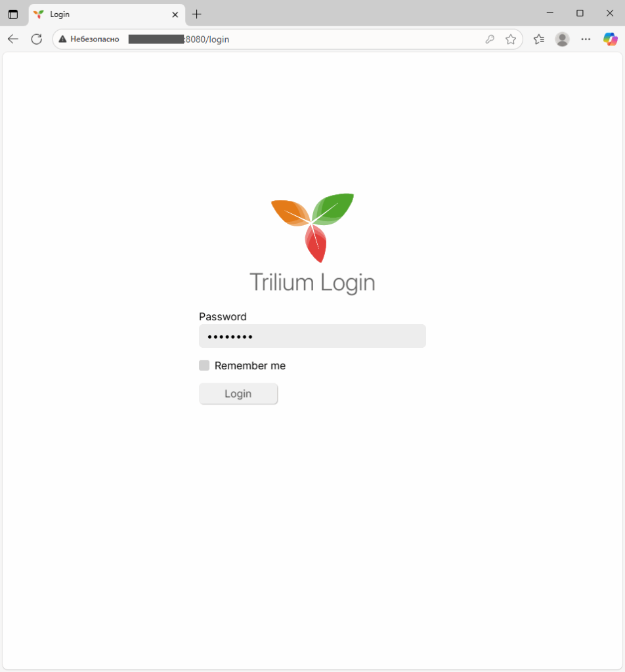This screenshot has width=625, height=672.
Task: Submit with the Login button
Action: click(x=238, y=394)
